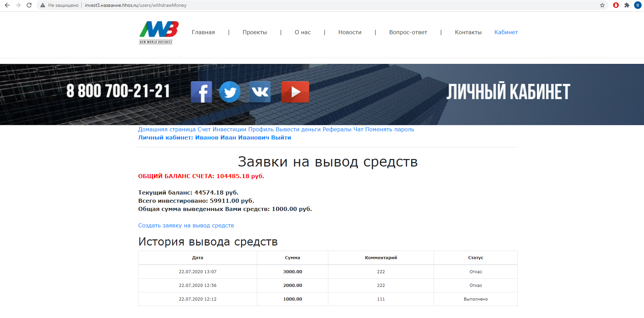
Task: Open the Facebook social icon
Action: click(x=201, y=92)
